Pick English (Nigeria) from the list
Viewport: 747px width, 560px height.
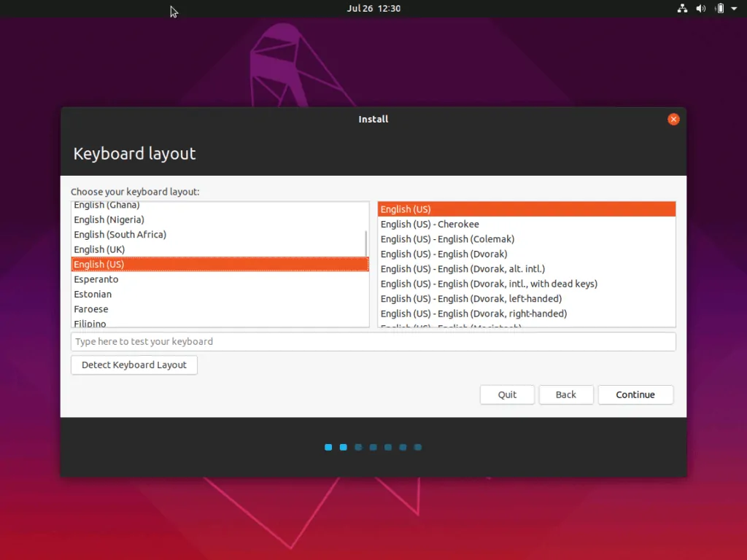pos(109,219)
